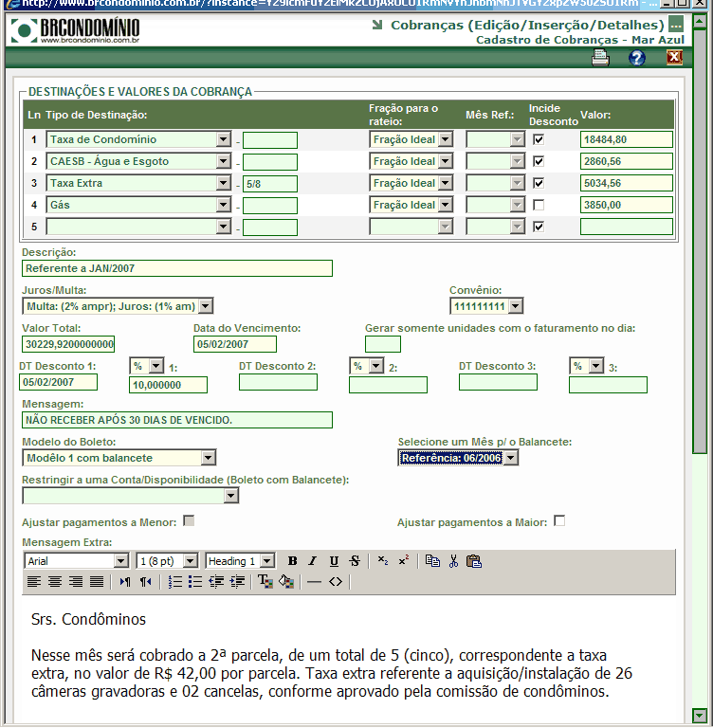Click the scrollbar down arrow at the bottom right
This screenshot has height=728, width=713.
click(700, 715)
